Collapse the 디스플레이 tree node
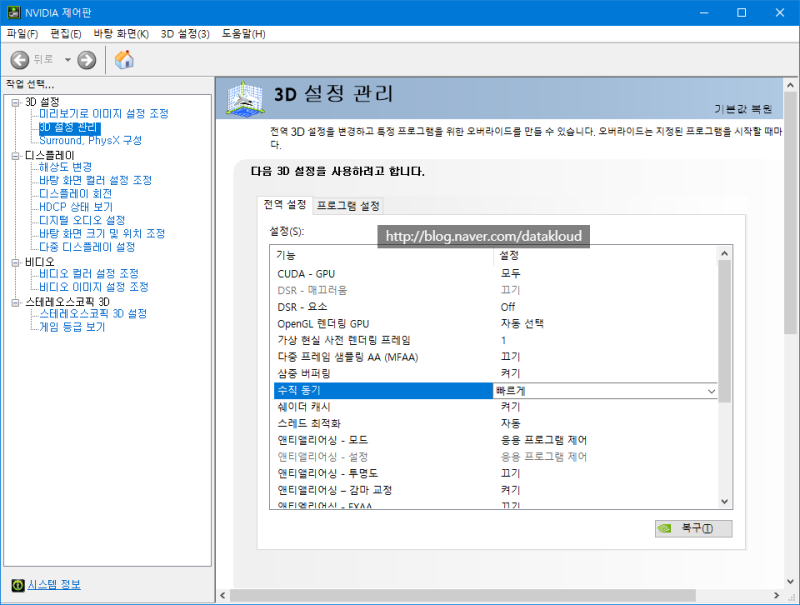Image resolution: width=800 pixels, height=605 pixels. click(x=16, y=156)
